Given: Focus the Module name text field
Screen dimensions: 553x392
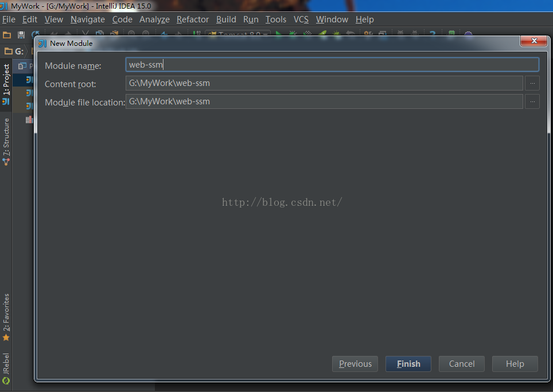Looking at the screenshot, I should click(x=332, y=65).
